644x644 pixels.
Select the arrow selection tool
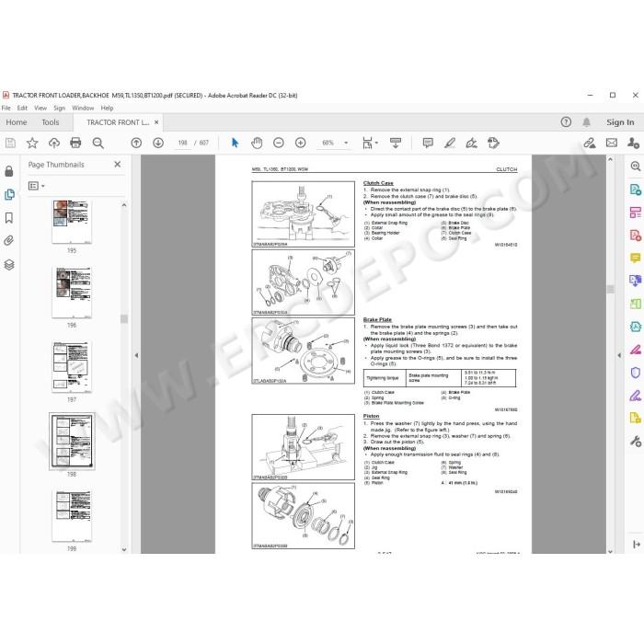(x=235, y=143)
